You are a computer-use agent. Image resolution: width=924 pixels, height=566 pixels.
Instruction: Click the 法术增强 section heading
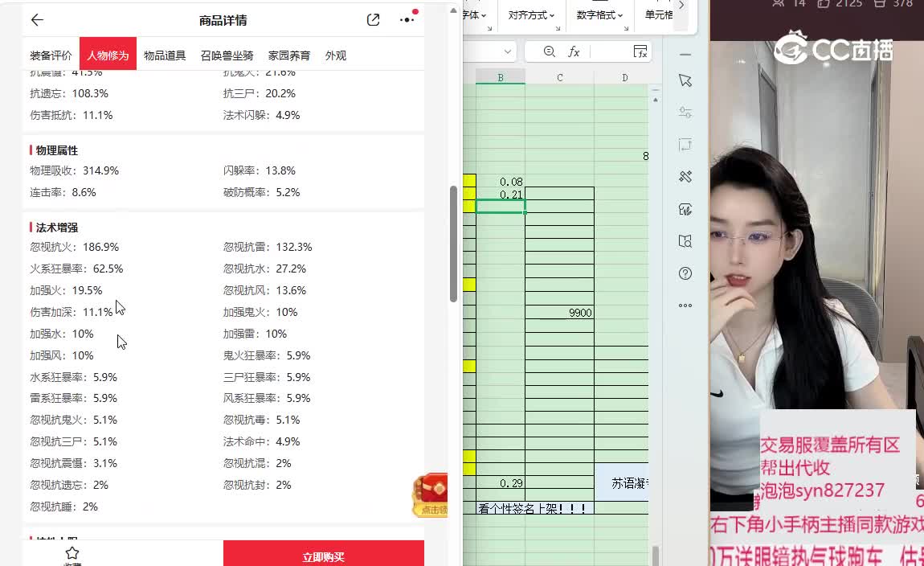click(56, 227)
